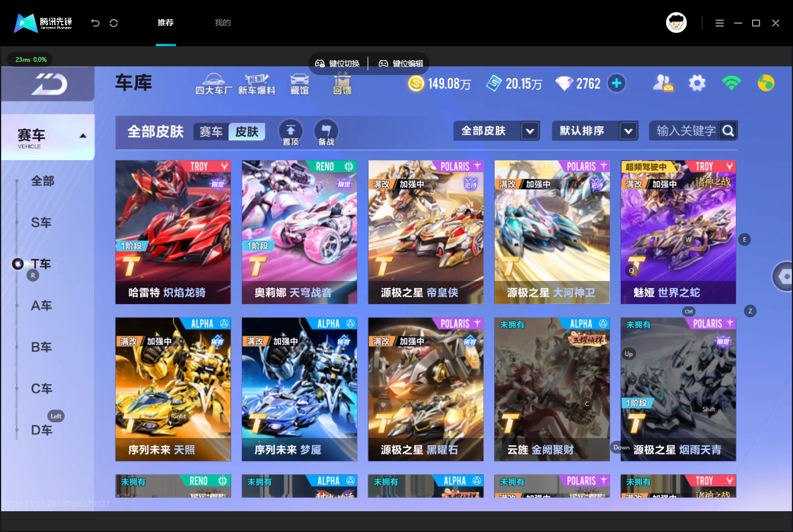This screenshot has height=532, width=793.
Task: Click the 置顶 pin-to-top button
Action: [291, 133]
